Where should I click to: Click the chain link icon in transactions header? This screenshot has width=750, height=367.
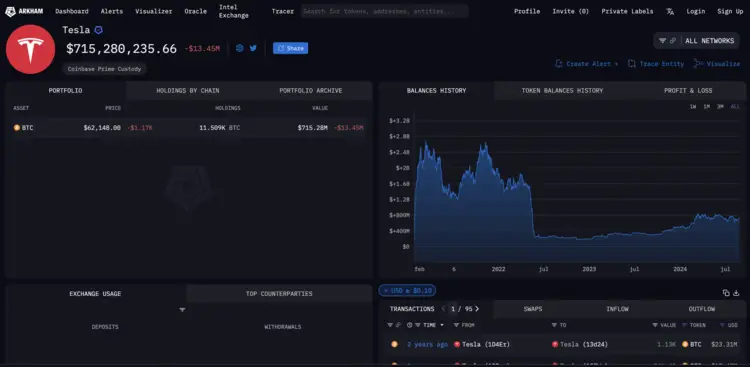(x=398, y=325)
